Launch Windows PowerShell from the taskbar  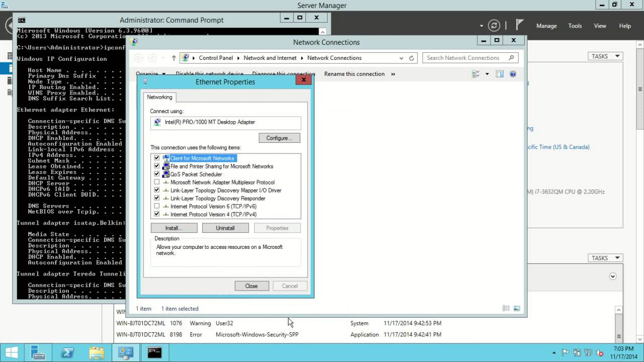(68, 352)
